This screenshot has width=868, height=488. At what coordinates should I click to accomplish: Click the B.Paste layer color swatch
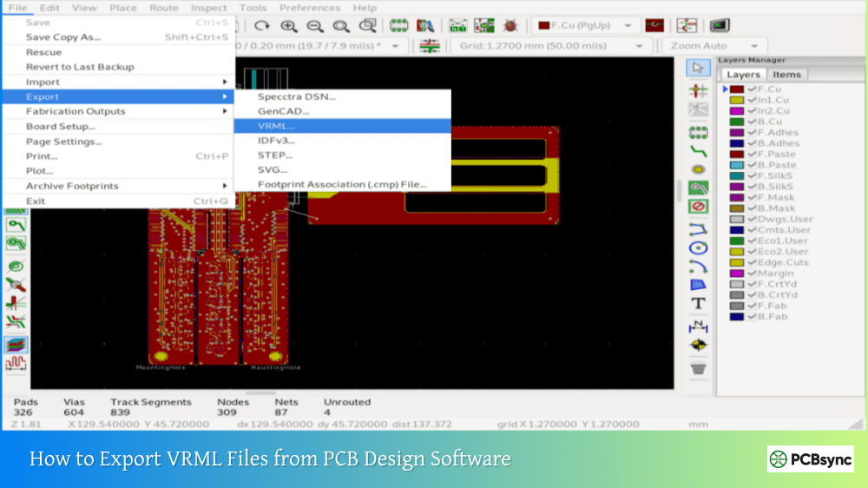tap(736, 165)
